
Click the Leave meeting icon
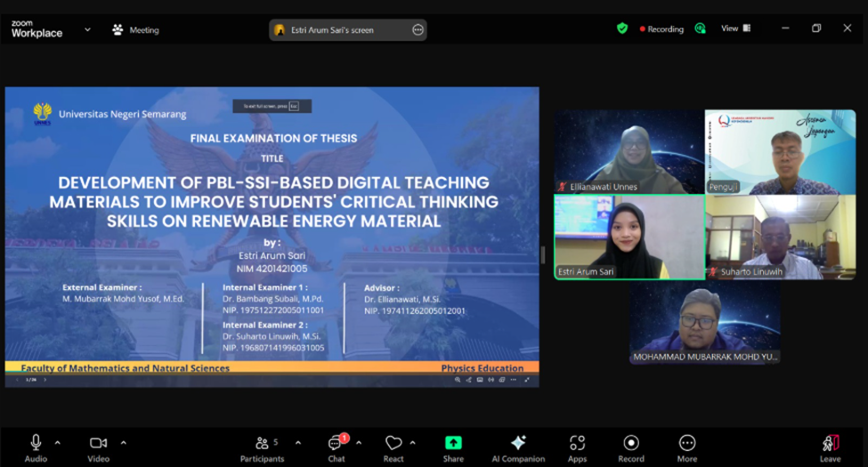[x=831, y=448]
